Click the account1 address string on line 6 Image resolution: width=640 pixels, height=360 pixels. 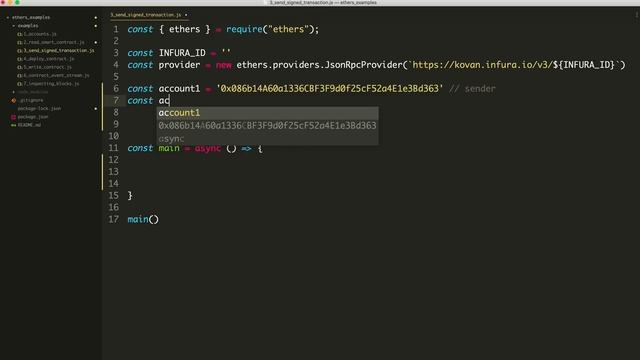click(330, 89)
